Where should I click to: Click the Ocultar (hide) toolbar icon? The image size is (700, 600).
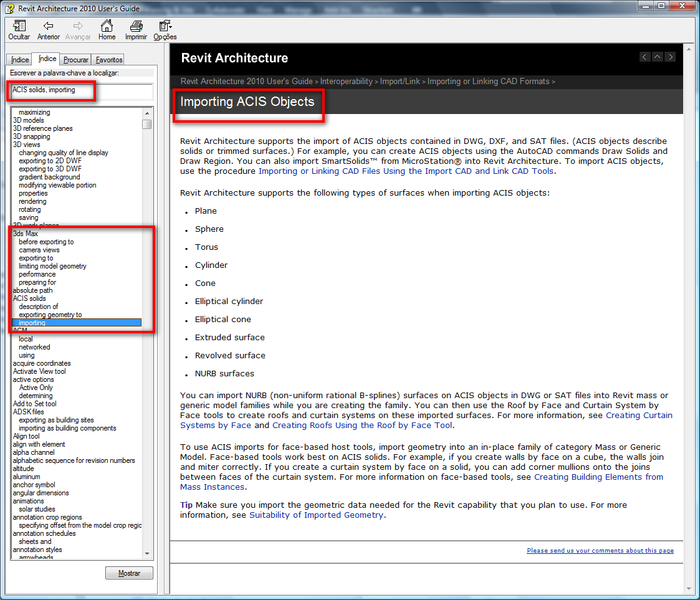pos(19,30)
